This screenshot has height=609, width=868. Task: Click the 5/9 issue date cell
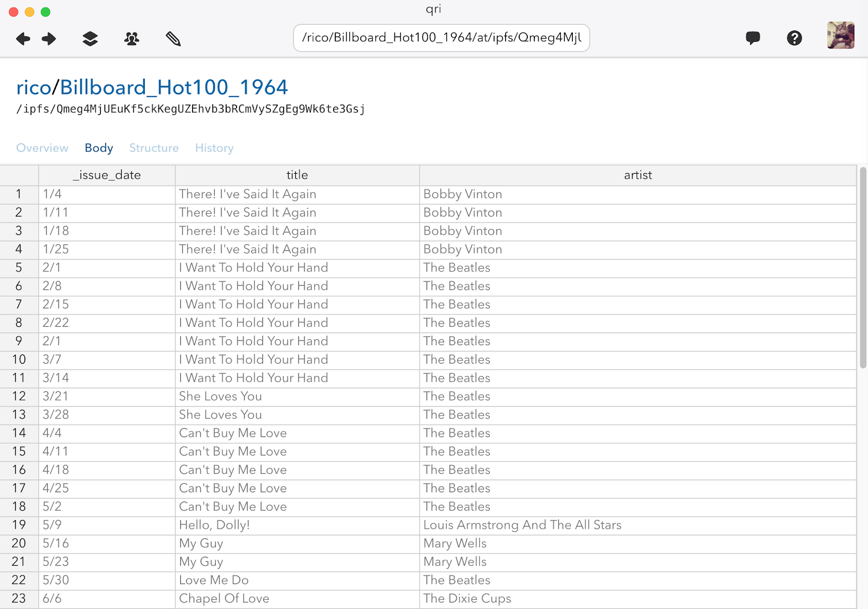pyautogui.click(x=107, y=525)
